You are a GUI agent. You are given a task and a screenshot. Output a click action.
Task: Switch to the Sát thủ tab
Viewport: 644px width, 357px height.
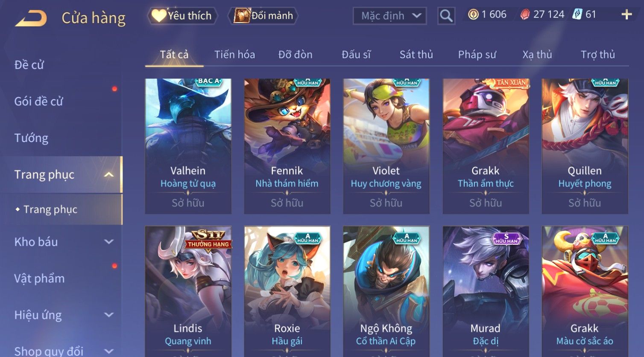[416, 55]
